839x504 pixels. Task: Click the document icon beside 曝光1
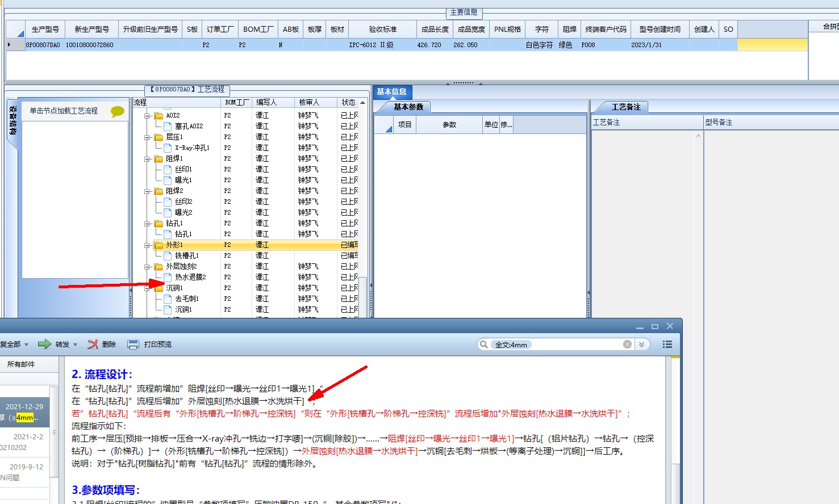(168, 180)
